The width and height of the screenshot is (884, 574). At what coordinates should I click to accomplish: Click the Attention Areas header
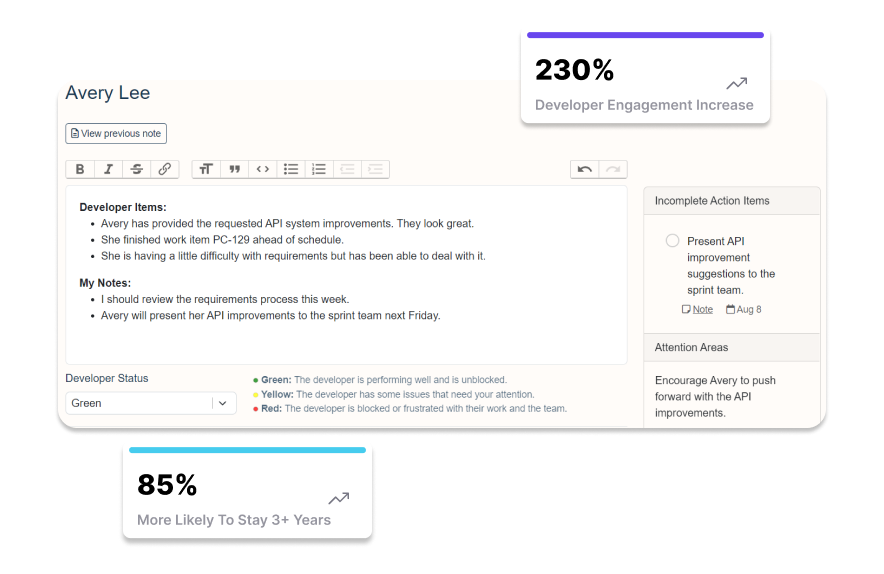click(x=732, y=347)
